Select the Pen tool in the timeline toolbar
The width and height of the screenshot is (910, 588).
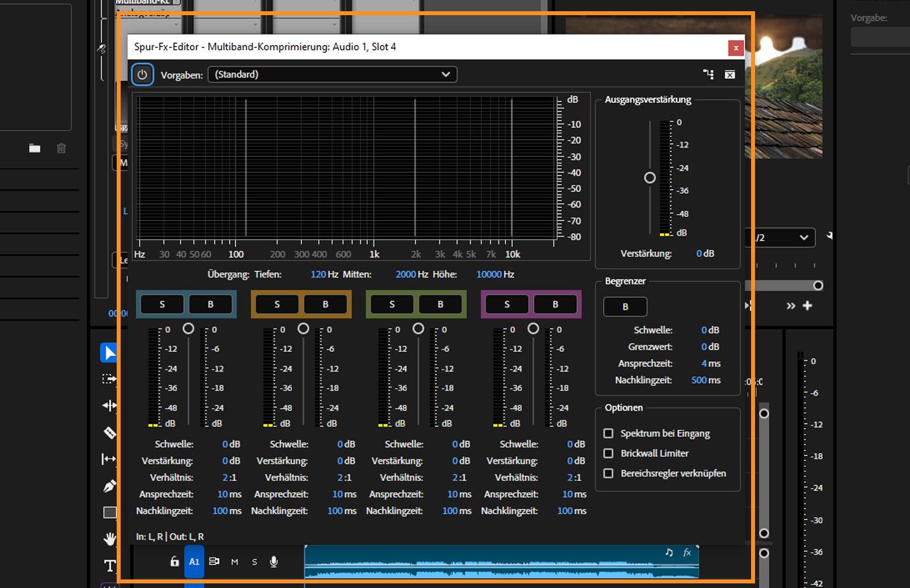coord(109,486)
